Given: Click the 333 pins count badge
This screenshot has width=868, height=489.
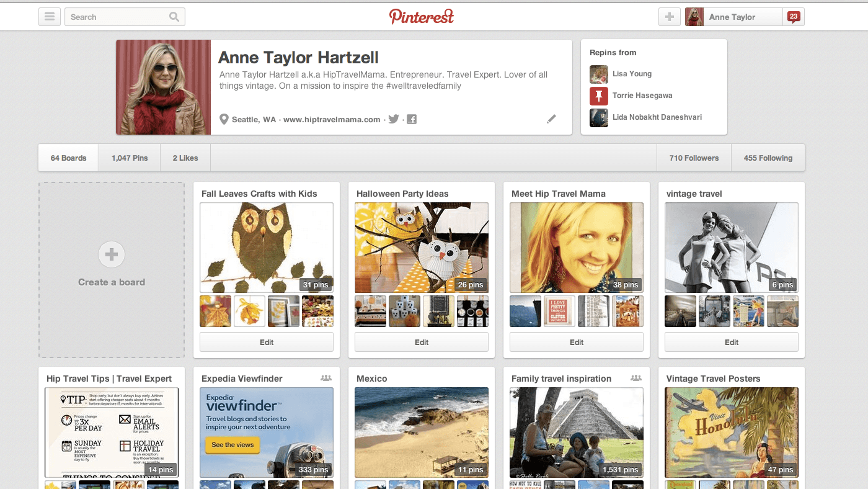Looking at the screenshot, I should (x=314, y=470).
